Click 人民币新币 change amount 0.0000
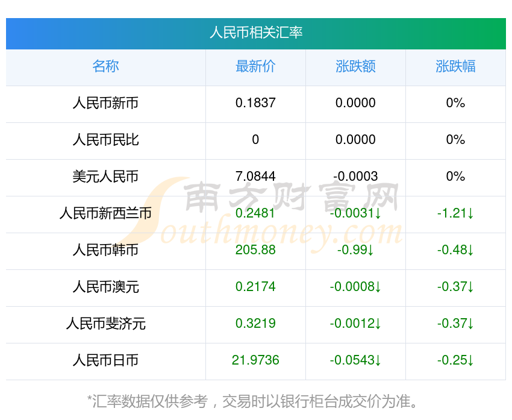 point(355,103)
